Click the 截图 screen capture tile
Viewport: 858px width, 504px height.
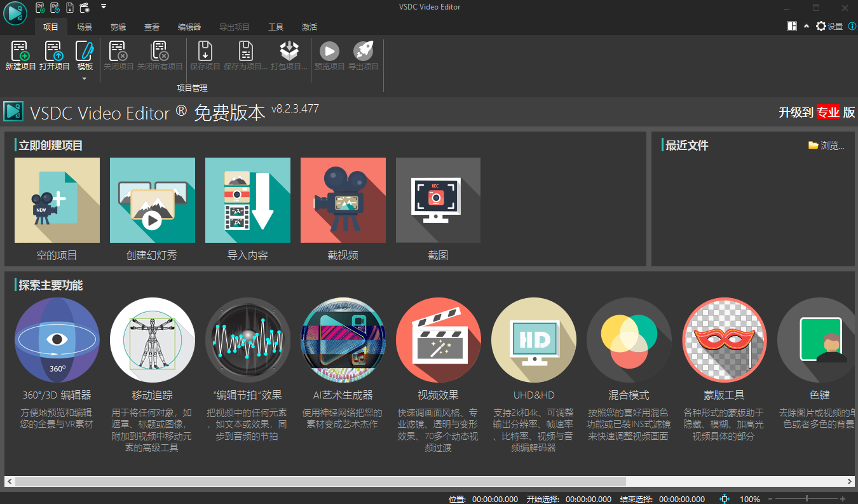(439, 200)
